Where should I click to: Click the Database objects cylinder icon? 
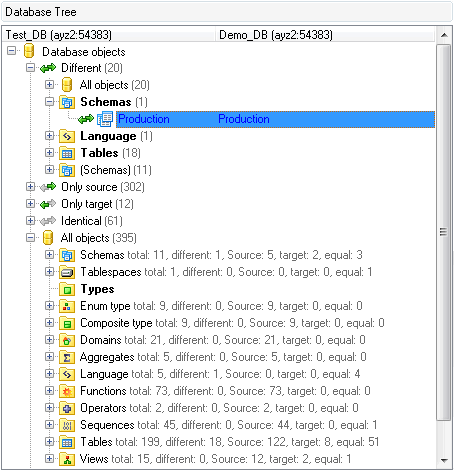(29, 51)
